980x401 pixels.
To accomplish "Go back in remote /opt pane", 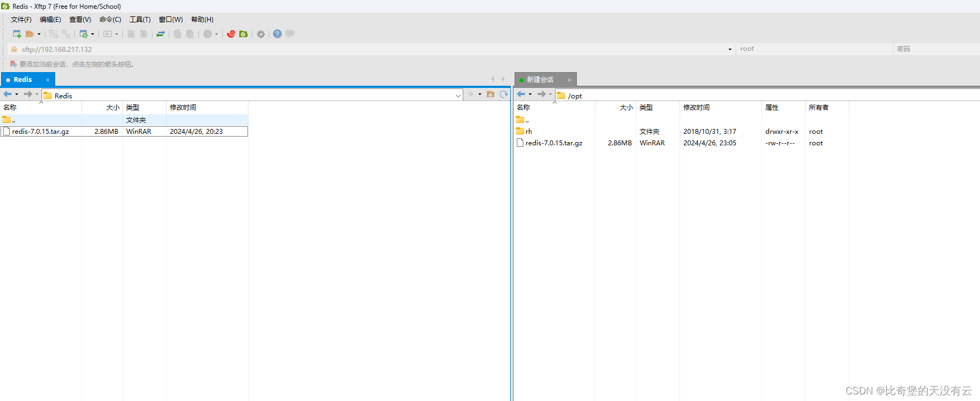I will (x=521, y=94).
